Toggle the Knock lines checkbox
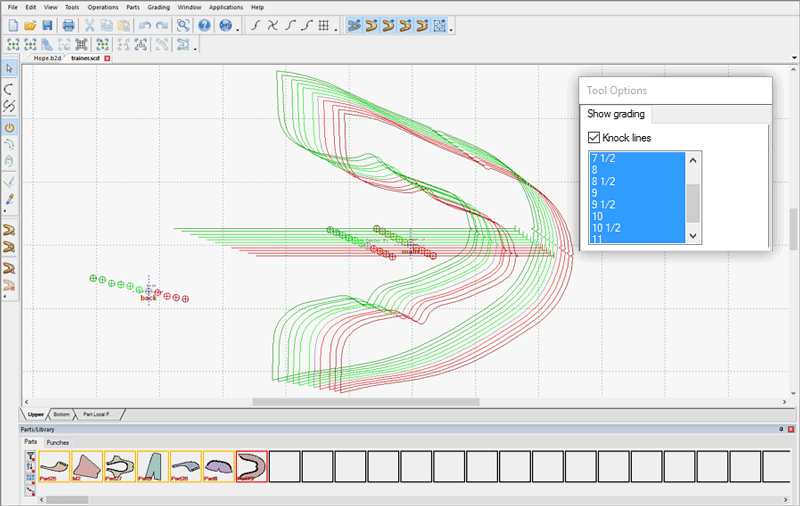 (x=594, y=137)
